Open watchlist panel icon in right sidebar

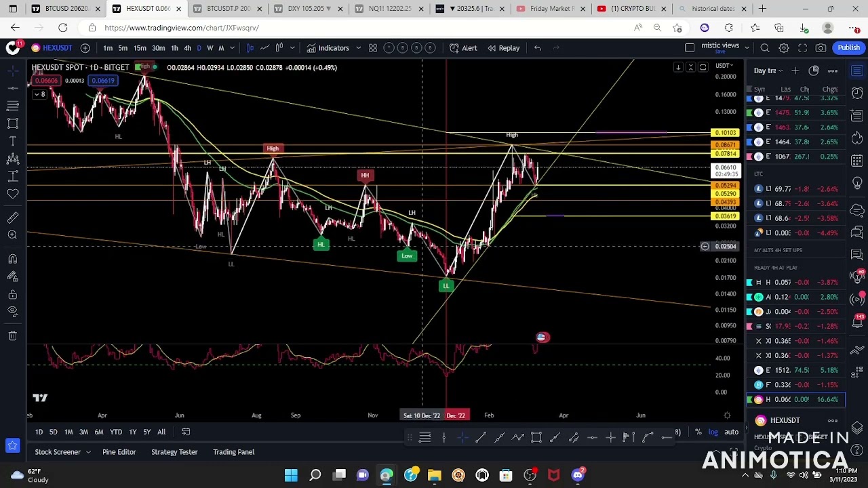point(857,70)
